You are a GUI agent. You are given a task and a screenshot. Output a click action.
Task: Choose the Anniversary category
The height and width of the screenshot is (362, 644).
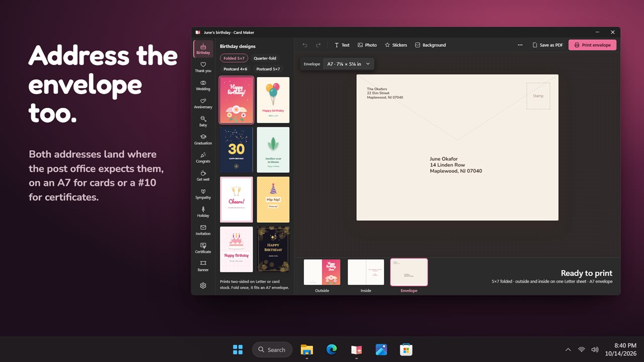203,103
